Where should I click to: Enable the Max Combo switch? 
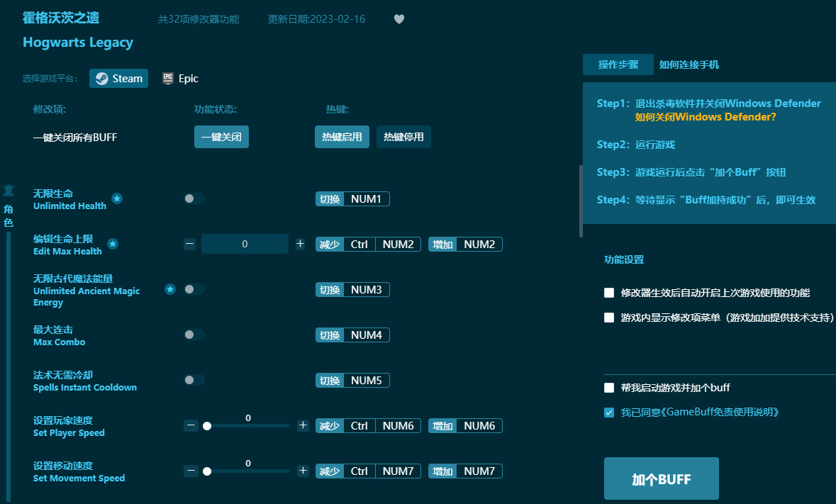(x=194, y=335)
